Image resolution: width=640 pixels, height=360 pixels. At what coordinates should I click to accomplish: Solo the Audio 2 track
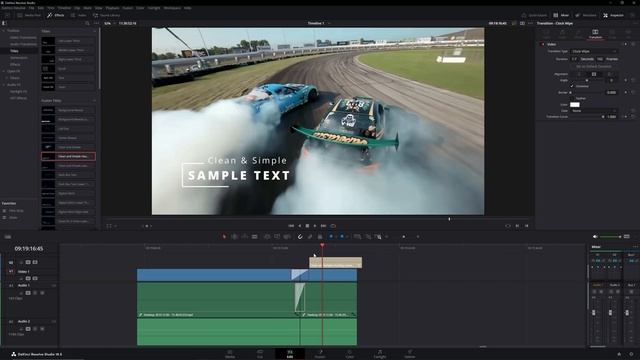pyautogui.click(x=35, y=329)
